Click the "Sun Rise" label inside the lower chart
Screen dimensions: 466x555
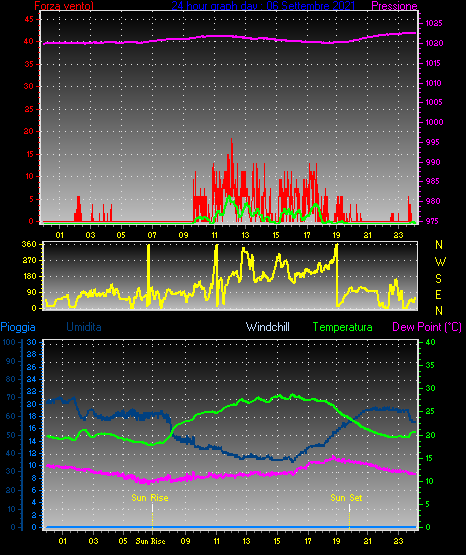coord(150,498)
